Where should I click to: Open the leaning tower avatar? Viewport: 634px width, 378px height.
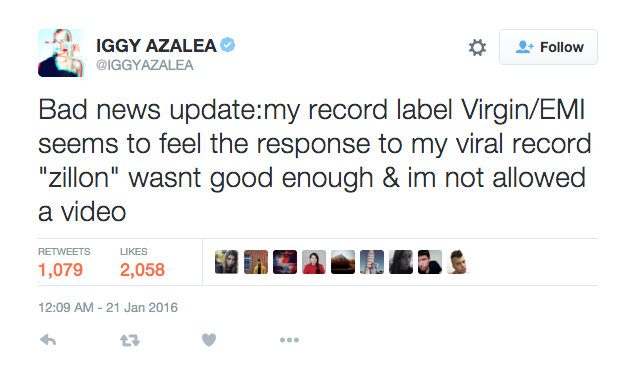tap(372, 262)
